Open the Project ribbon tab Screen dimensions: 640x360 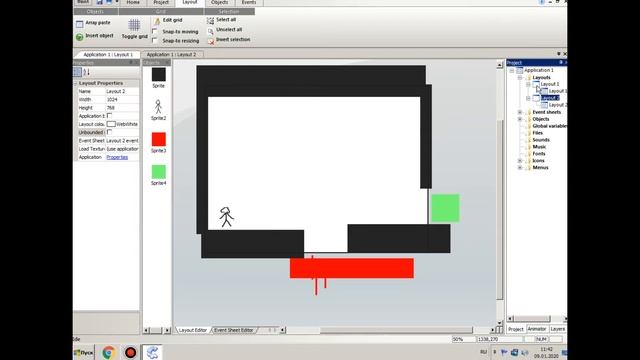point(161,2)
